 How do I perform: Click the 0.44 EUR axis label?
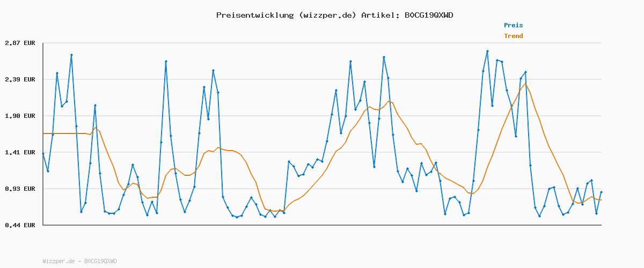[x=20, y=225]
